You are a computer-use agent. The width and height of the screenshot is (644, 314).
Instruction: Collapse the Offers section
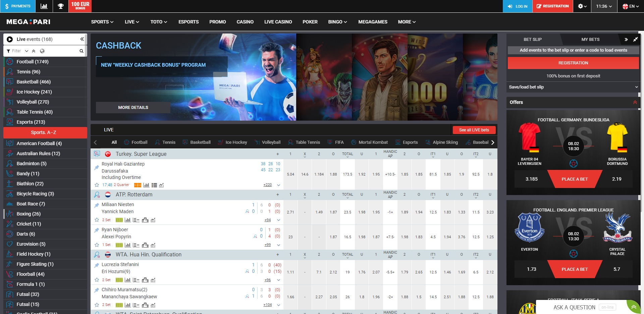(635, 102)
